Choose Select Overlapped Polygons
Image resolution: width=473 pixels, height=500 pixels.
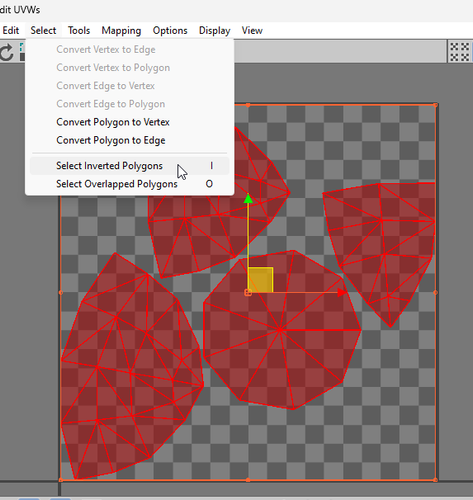coord(130,184)
